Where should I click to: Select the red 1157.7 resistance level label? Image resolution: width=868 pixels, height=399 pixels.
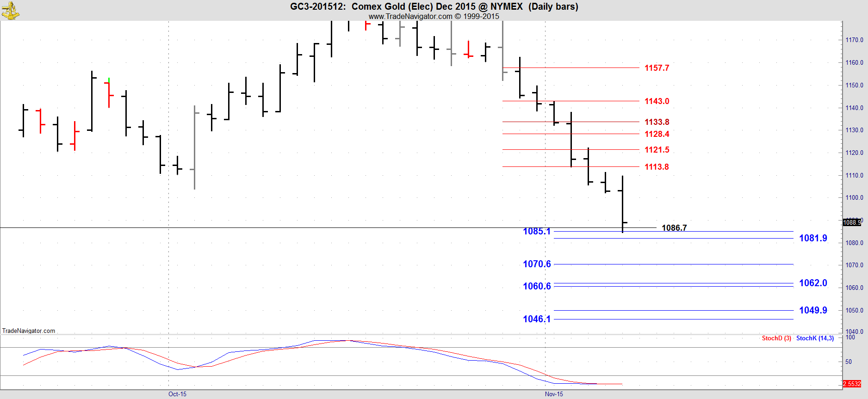[657, 68]
